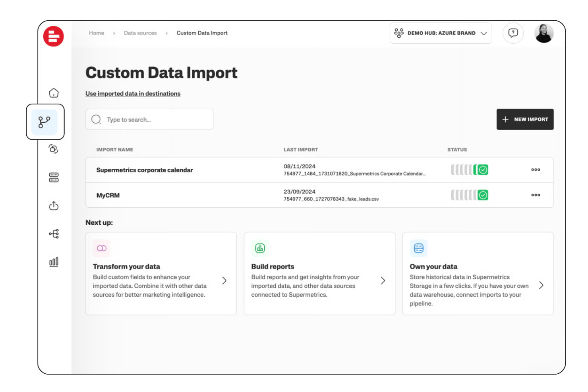This screenshot has width=588, height=392.
Task: Open the transformations icon below data sources
Action: click(x=54, y=149)
